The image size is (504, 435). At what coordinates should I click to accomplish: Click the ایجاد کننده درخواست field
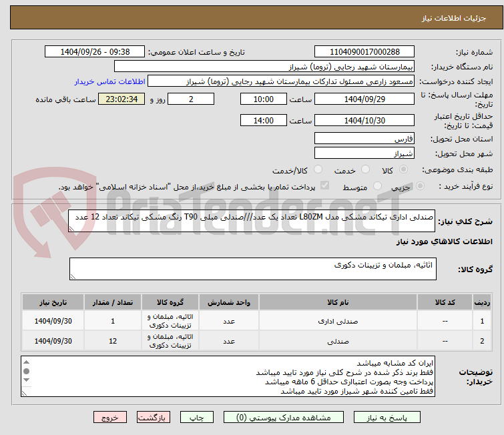281,81
